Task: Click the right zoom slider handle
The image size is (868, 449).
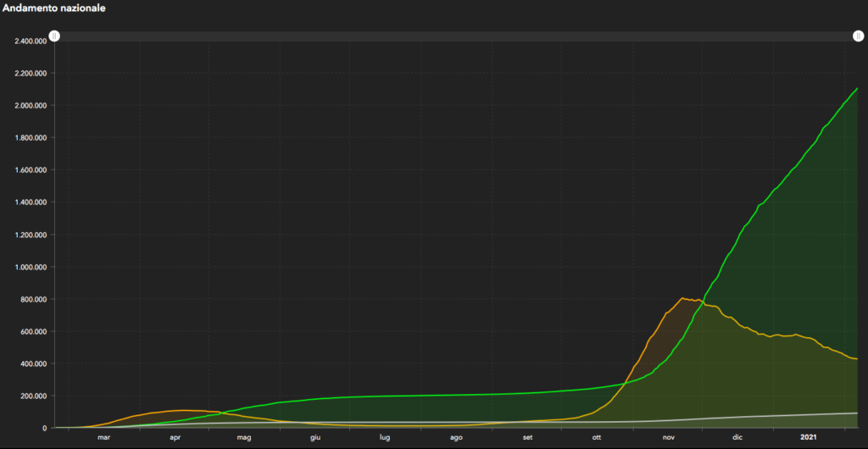Action: click(858, 36)
